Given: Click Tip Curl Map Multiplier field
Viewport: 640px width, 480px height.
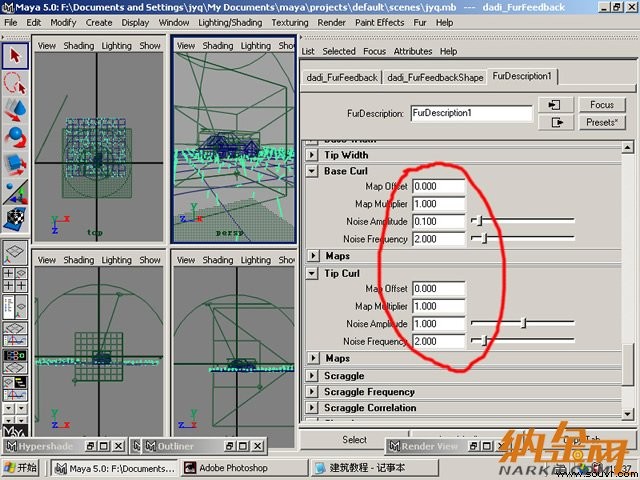Looking at the screenshot, I should [x=438, y=307].
